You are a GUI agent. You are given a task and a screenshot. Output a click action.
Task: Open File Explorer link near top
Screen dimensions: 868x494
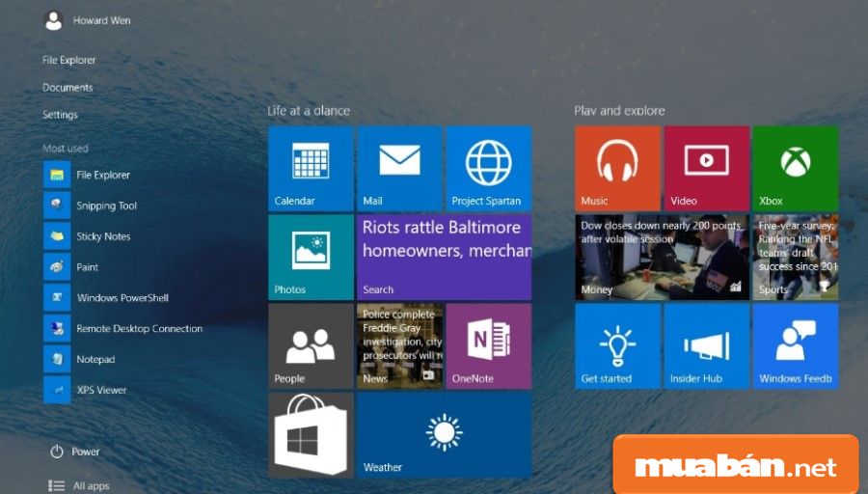[69, 60]
